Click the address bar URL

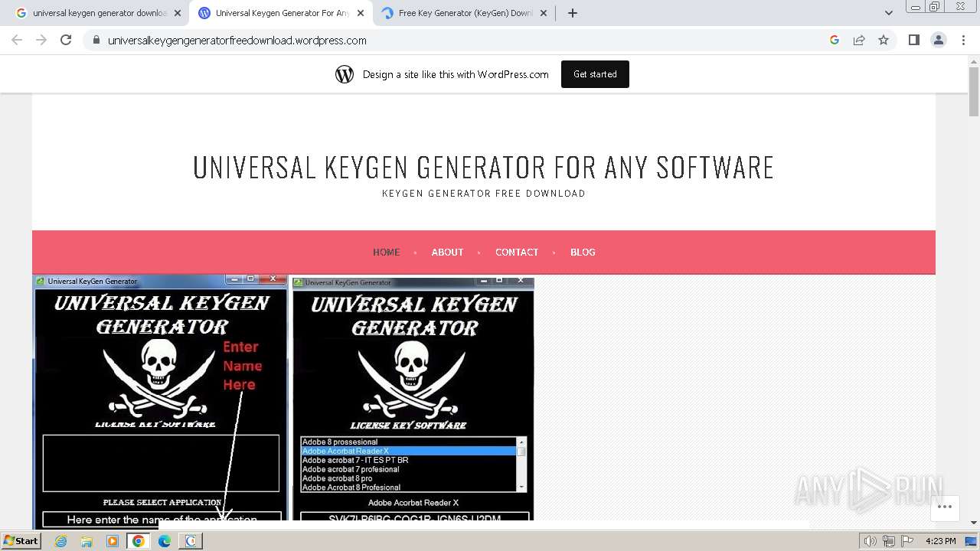(237, 40)
